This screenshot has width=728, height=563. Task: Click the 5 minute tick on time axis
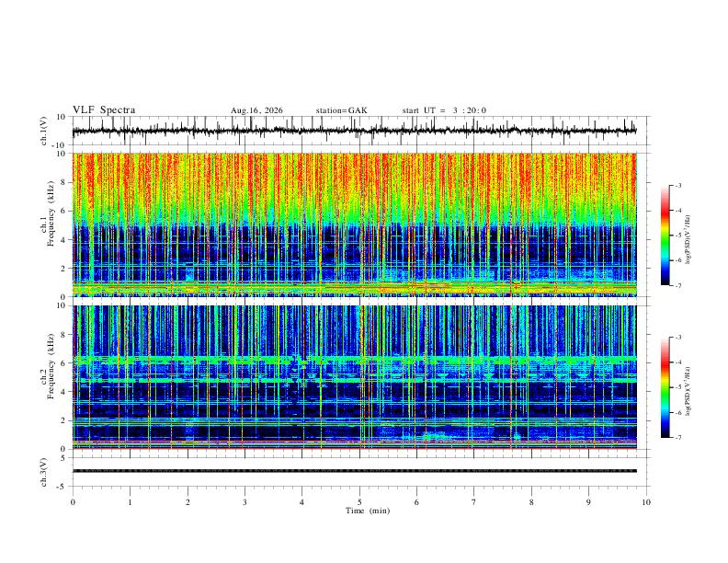tap(359, 502)
